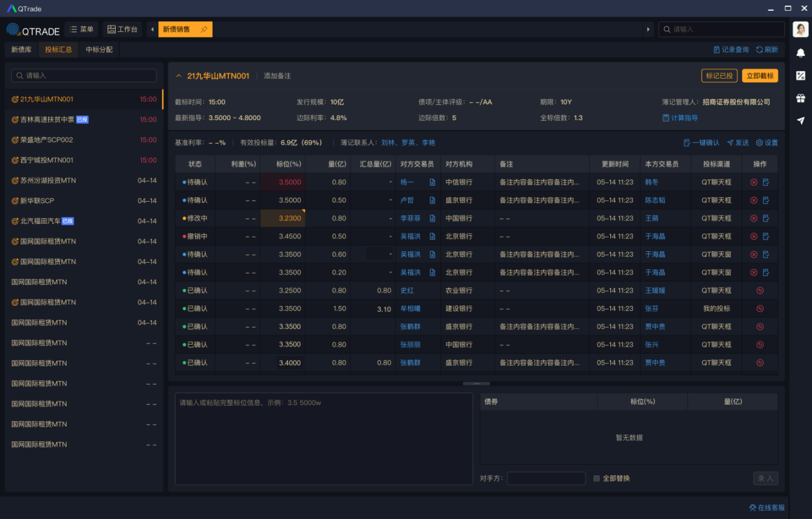Click the gift icon in the right sidebar
The image size is (812, 519).
pyautogui.click(x=801, y=98)
